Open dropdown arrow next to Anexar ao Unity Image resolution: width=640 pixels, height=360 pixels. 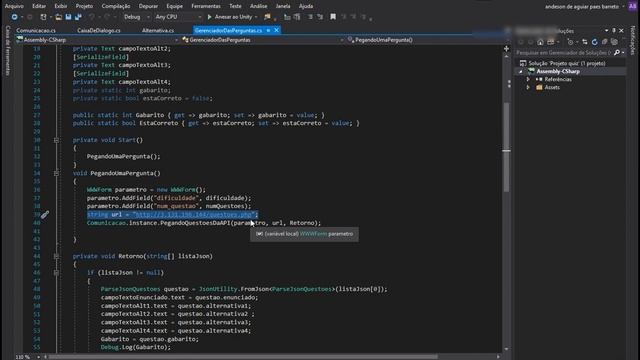pos(256,17)
